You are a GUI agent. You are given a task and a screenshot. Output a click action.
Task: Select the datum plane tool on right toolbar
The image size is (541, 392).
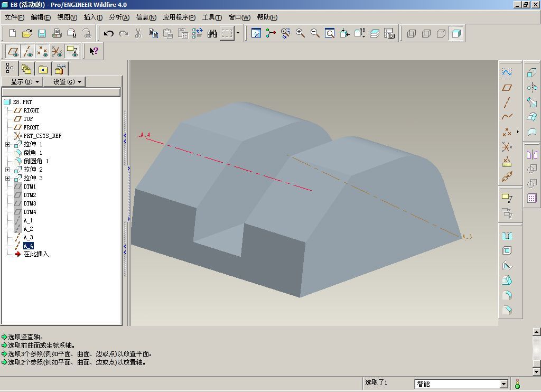[x=507, y=88]
